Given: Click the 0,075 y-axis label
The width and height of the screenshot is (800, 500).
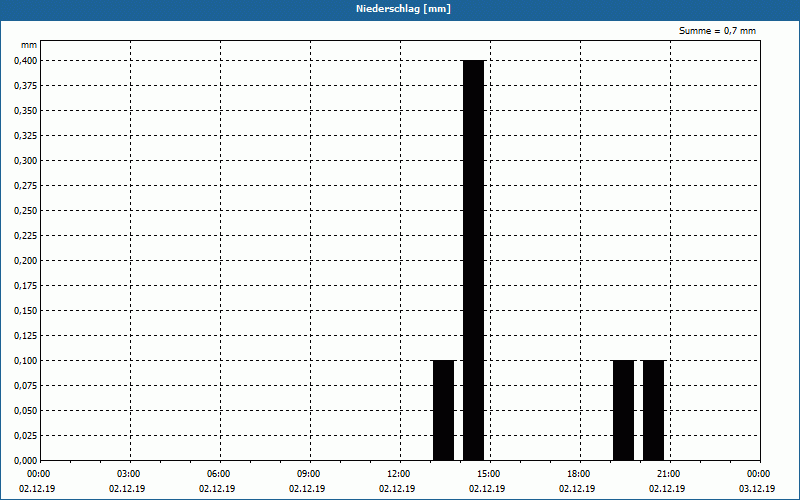Looking at the screenshot, I should tap(26, 386).
